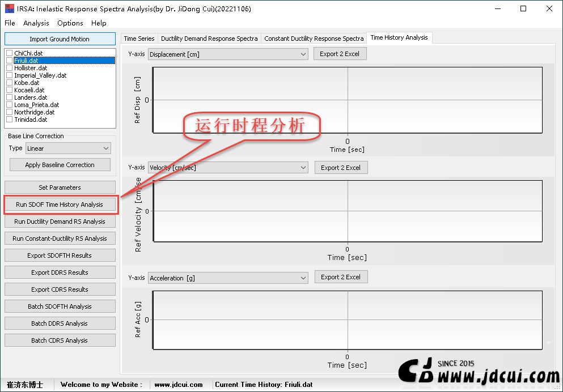Start Batch CDRS Analysis

[60, 340]
